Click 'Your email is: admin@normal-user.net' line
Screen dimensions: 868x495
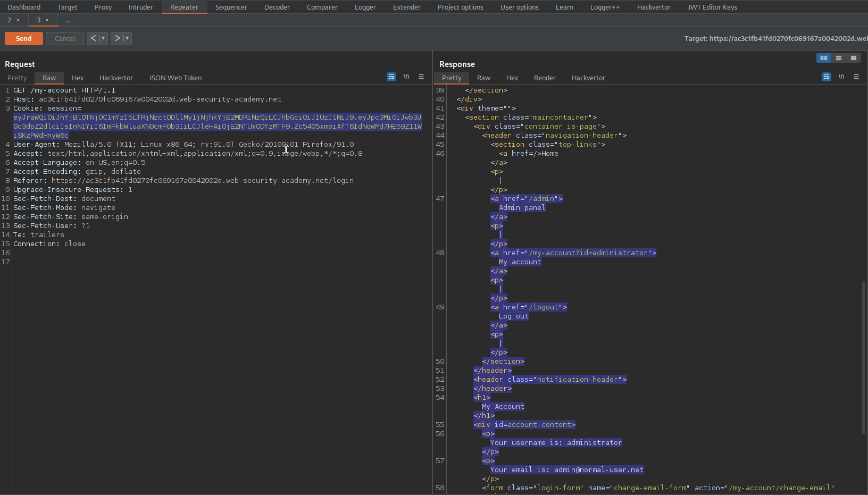(x=566, y=469)
